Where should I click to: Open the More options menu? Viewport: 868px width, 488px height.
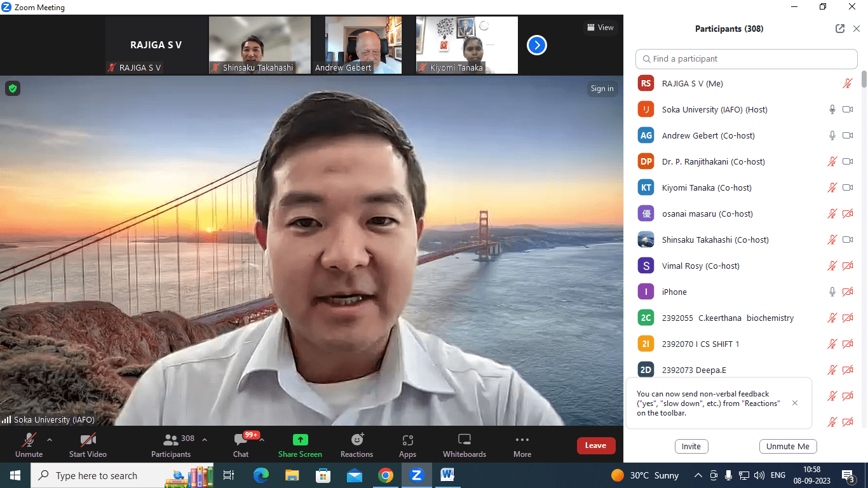(522, 445)
